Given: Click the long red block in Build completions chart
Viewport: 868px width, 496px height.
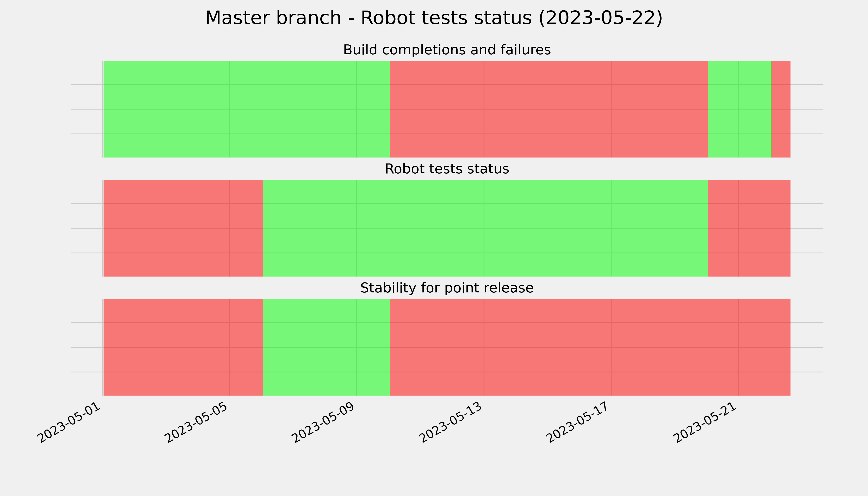Looking at the screenshot, I should pos(549,109).
